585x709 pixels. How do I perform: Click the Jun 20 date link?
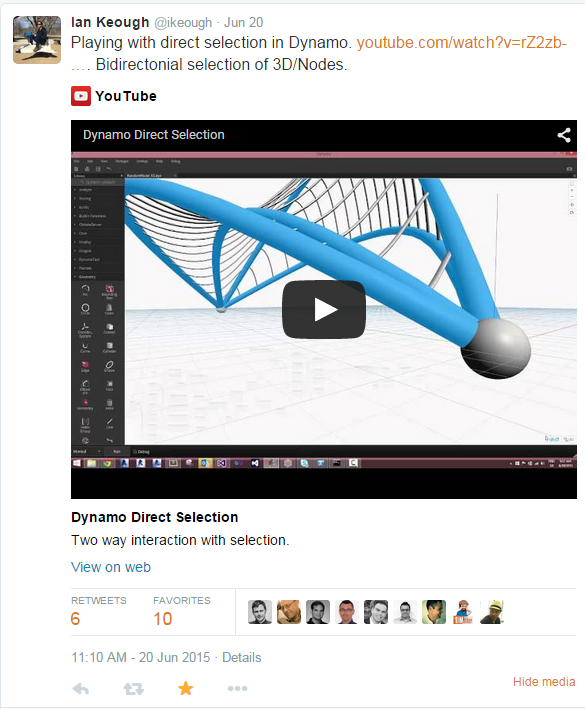tap(244, 23)
